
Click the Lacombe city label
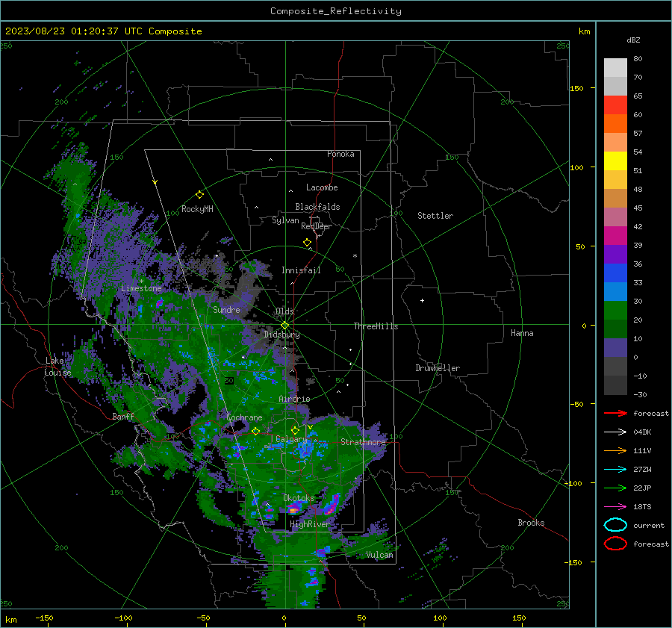coord(322,187)
